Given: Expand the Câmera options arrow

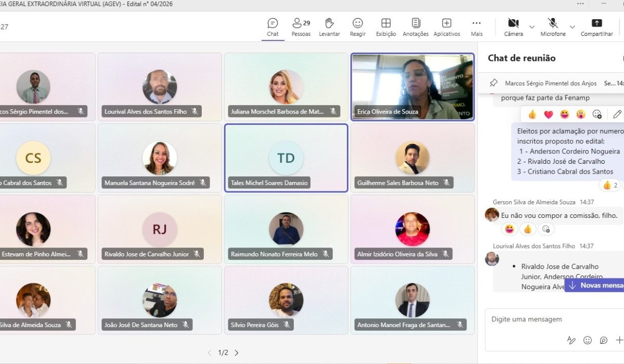Looking at the screenshot, I should [531, 27].
